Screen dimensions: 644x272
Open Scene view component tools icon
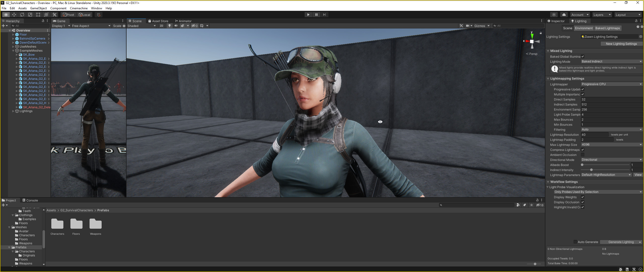click(x=461, y=26)
